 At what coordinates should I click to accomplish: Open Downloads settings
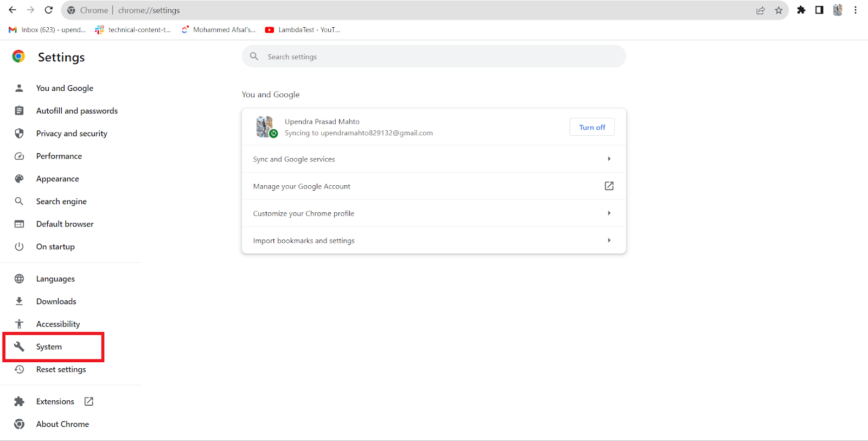pos(56,301)
